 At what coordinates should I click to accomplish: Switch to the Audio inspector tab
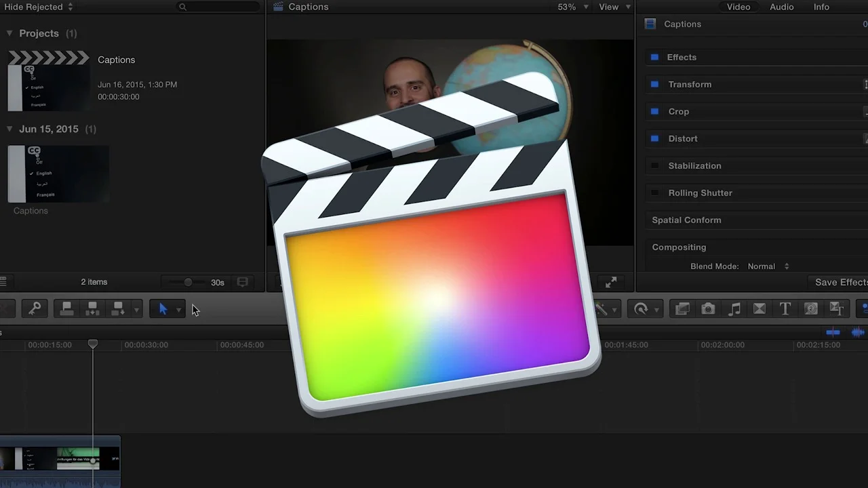pos(781,7)
